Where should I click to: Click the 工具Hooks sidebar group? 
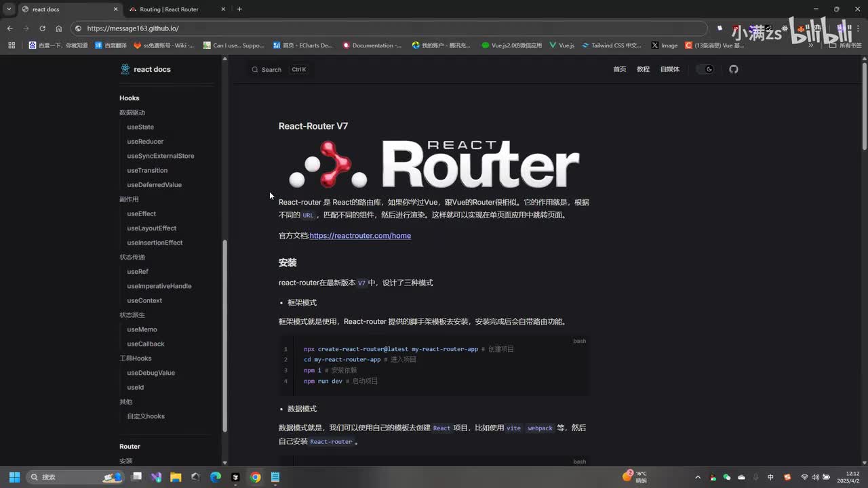[136, 359]
